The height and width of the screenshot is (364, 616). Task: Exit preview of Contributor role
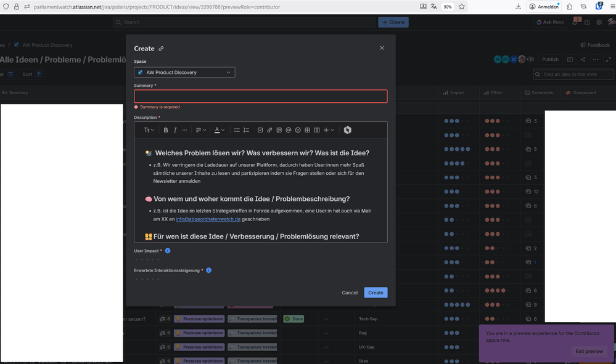(589, 351)
